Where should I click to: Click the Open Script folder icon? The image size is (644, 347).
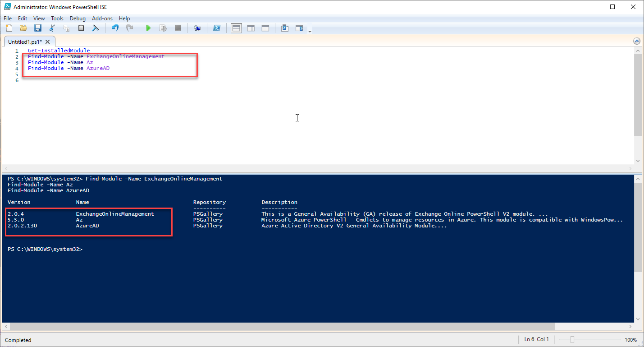pos(23,28)
